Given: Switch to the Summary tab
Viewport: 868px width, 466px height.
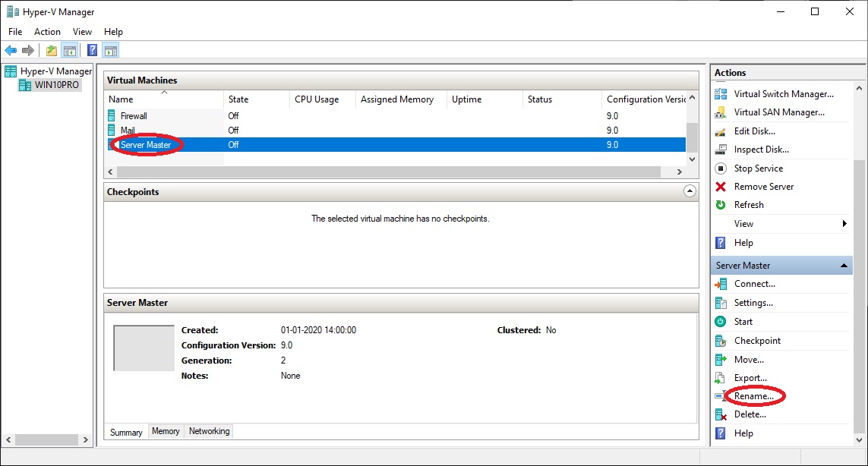Looking at the screenshot, I should 126,433.
